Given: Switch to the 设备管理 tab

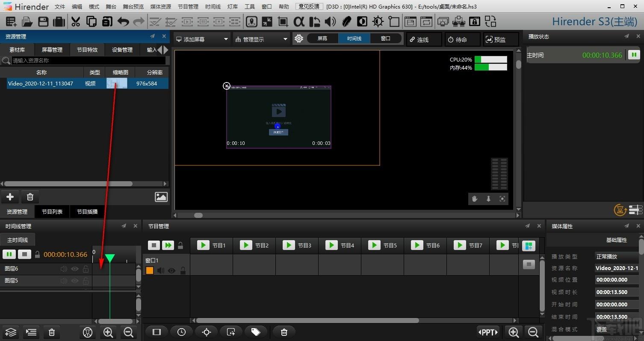Looking at the screenshot, I should tap(122, 50).
